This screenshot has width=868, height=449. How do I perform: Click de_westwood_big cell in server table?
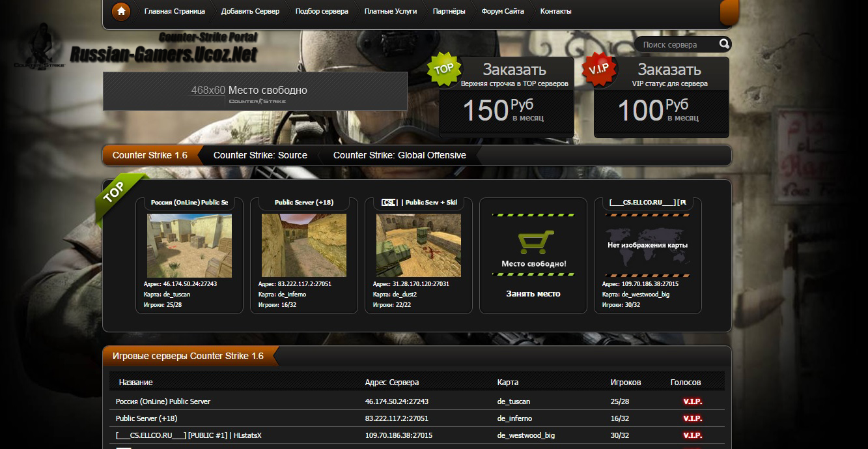pyautogui.click(x=526, y=435)
